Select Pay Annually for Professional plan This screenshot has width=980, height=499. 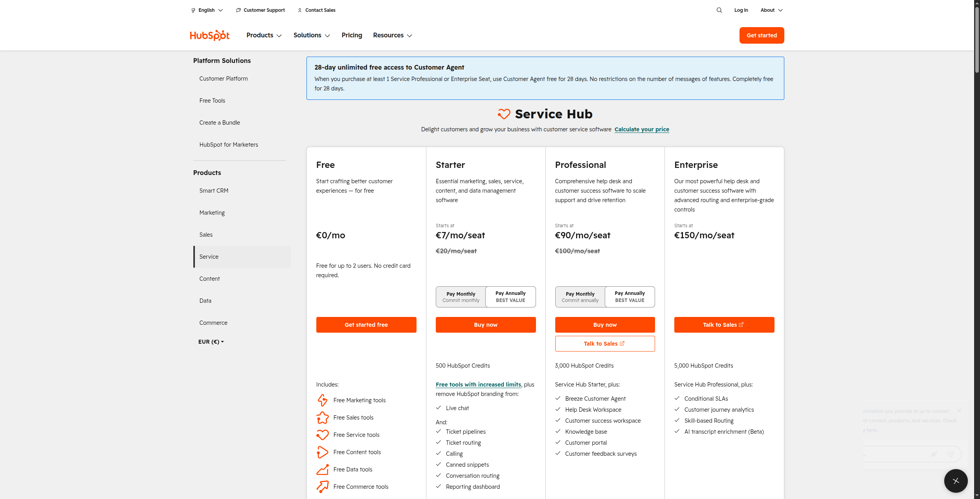tap(629, 297)
